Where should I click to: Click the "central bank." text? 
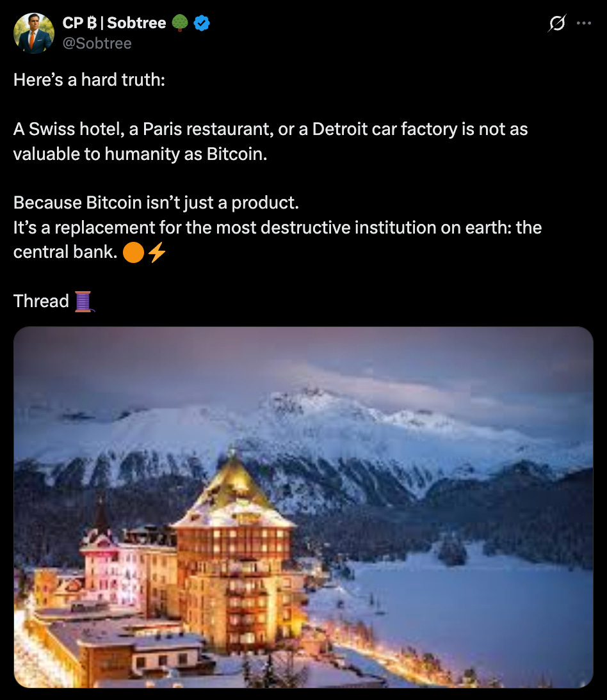pyautogui.click(x=65, y=252)
